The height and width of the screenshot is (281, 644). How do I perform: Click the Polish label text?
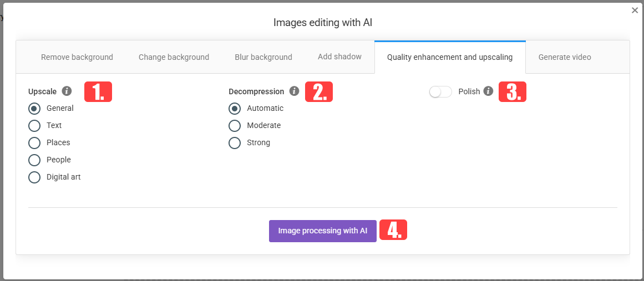[469, 91]
